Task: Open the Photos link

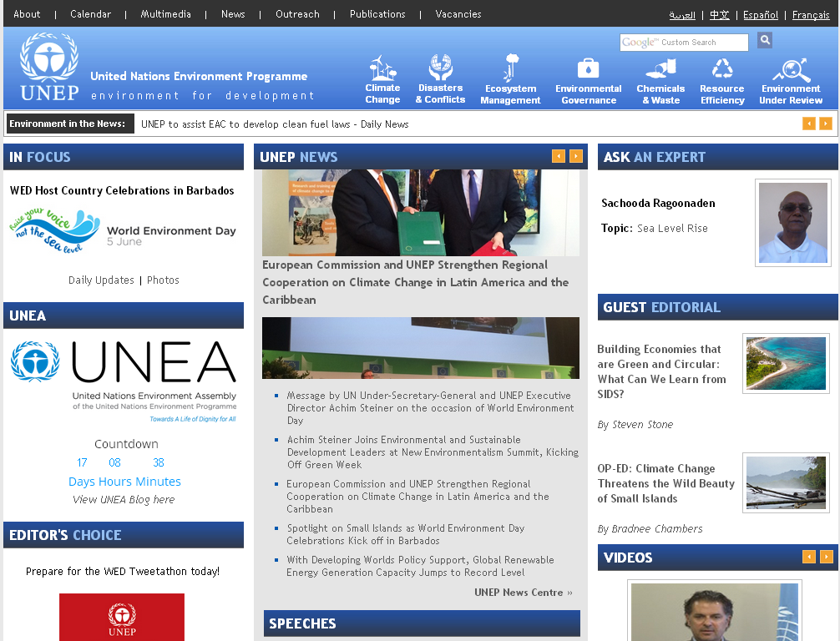Action: point(163,280)
